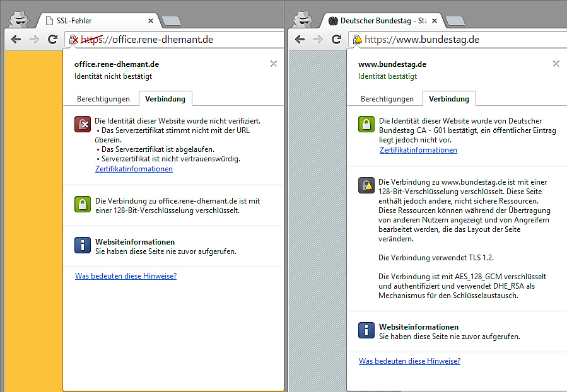Close the www.bundestag.de info popup
Viewport: 567px width, 392px height.
(x=556, y=64)
